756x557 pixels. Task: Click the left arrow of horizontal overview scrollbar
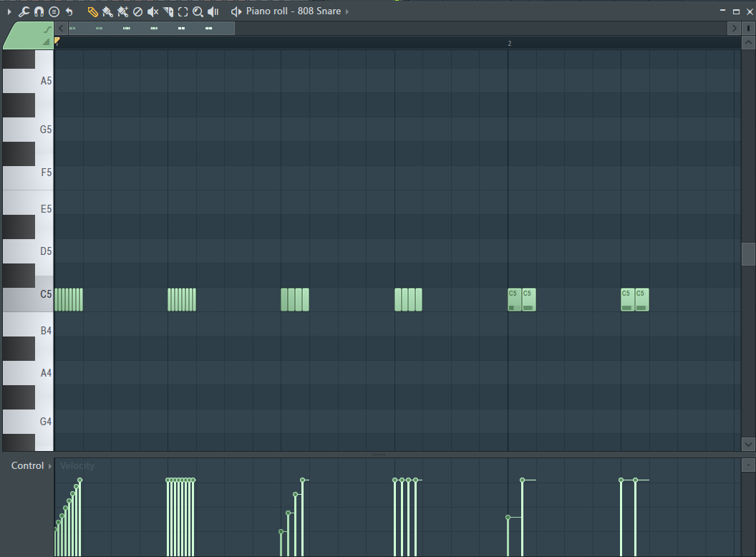coord(61,29)
